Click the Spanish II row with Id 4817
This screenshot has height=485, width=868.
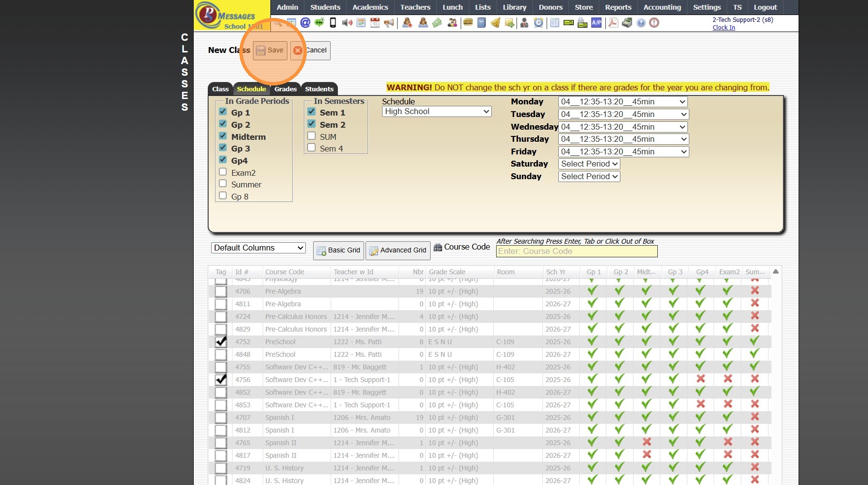coord(489,455)
